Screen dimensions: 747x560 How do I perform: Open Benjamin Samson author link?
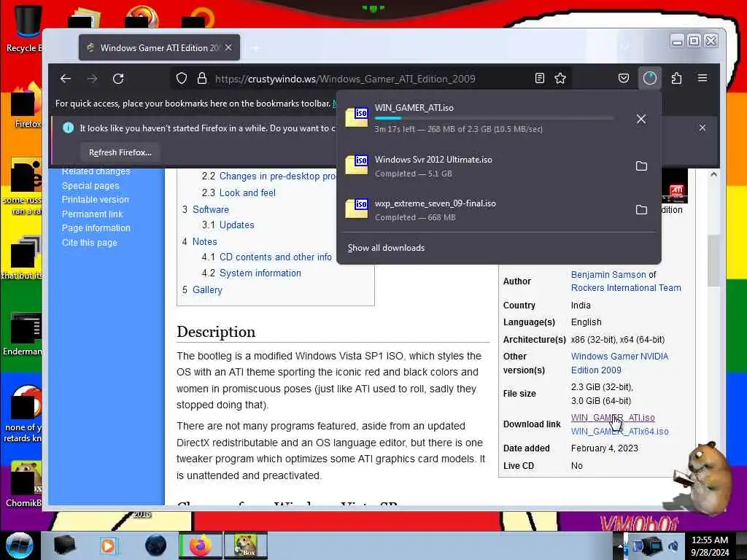point(608,275)
